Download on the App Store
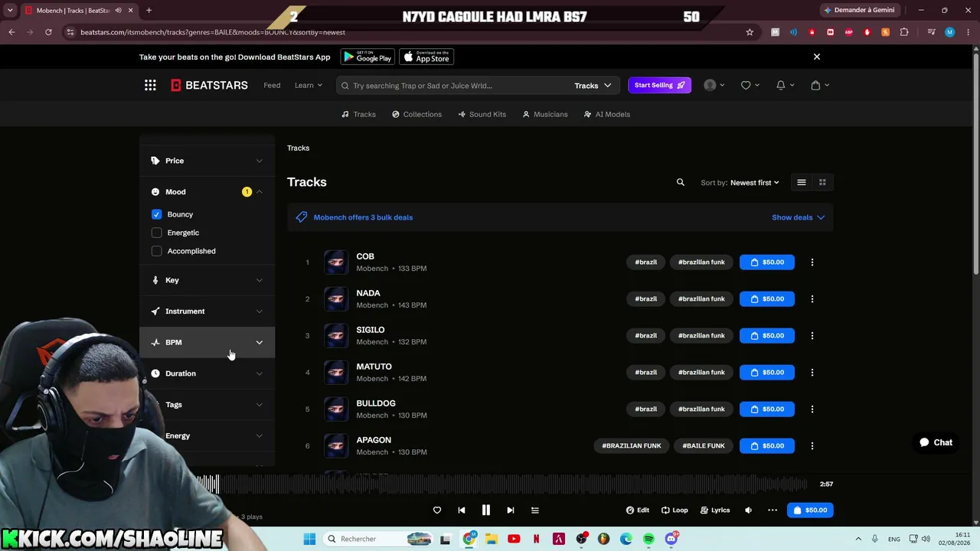The image size is (980, 551). [426, 57]
